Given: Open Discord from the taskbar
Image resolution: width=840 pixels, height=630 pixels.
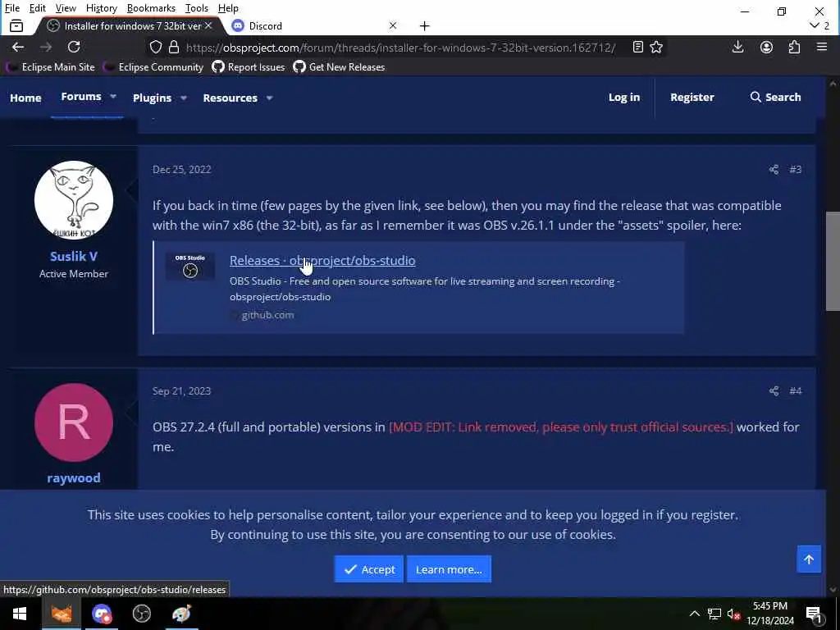Looking at the screenshot, I should click(x=101, y=614).
